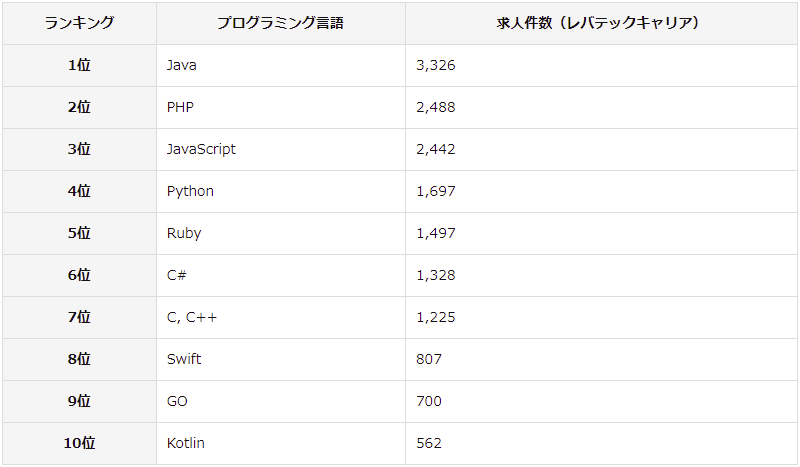This screenshot has width=800, height=467.
Task: Select the Ruby language cell
Action: click(x=281, y=233)
